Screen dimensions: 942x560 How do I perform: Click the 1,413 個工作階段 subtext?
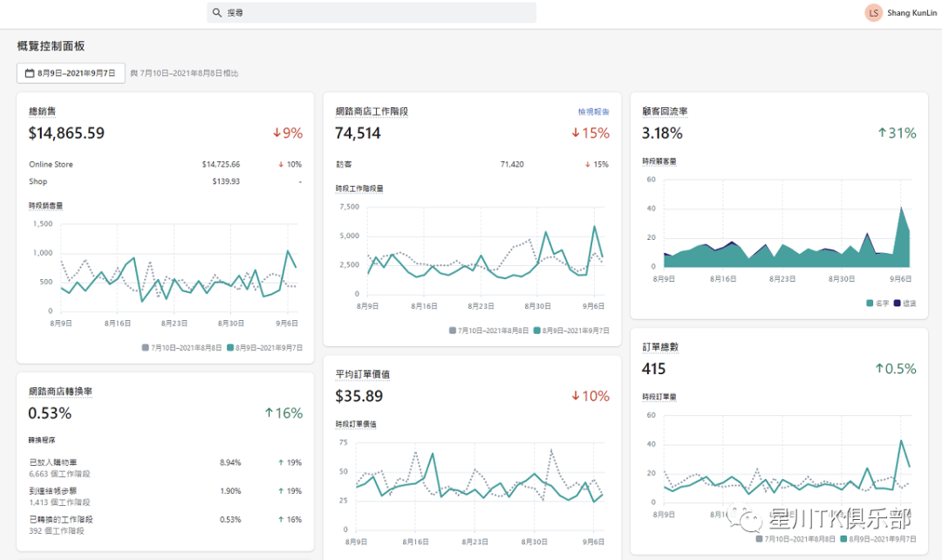(59, 502)
